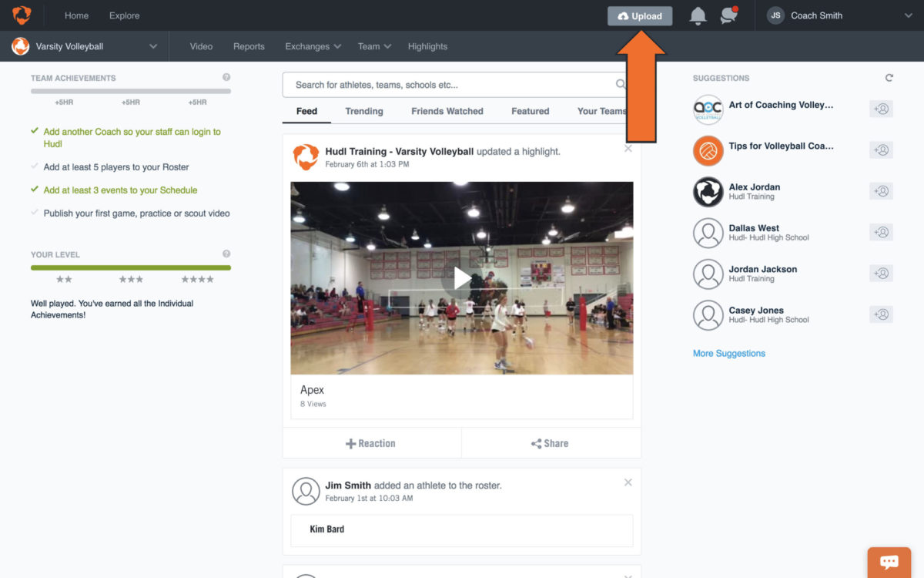Click 'Publish your first game' achievement
924x578 pixels.
tap(137, 213)
